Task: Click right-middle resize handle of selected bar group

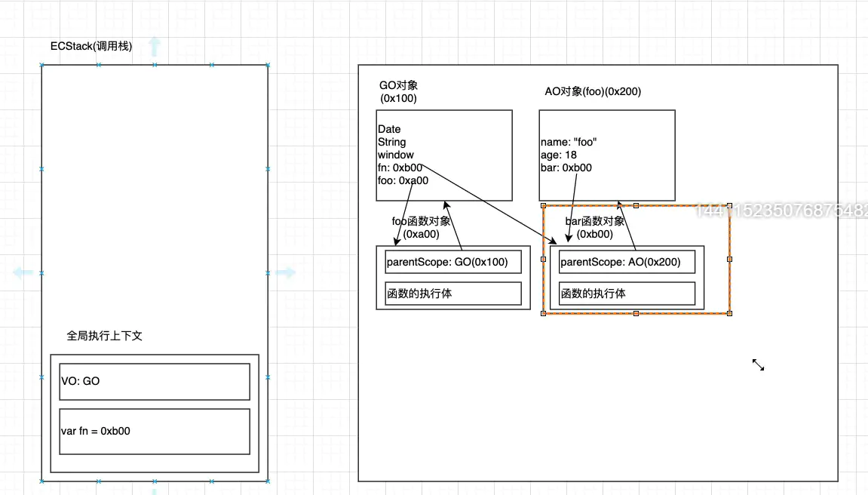Action: pos(729,259)
